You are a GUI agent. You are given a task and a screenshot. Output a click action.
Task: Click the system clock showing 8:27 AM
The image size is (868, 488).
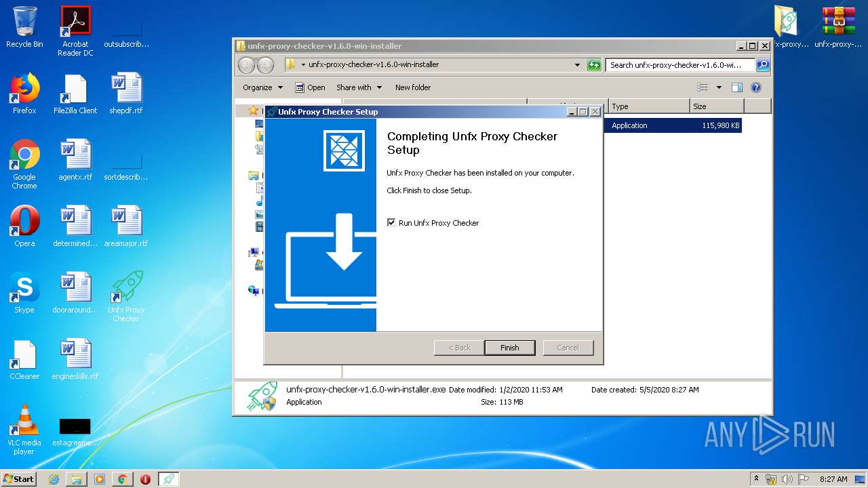(833, 479)
